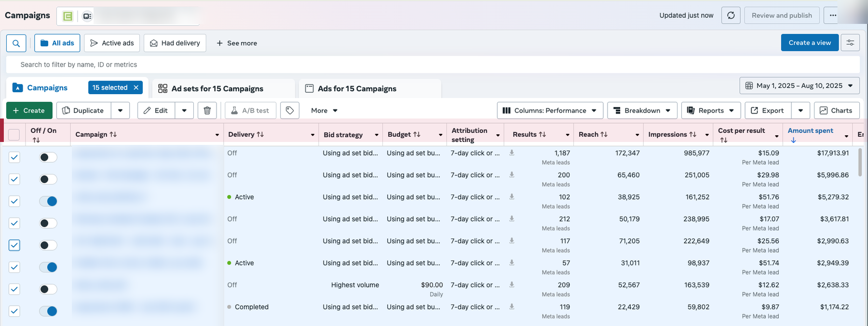The height and width of the screenshot is (326, 868).
Task: Uncheck the checkbox for the $5,996.86 row
Action: click(x=14, y=179)
